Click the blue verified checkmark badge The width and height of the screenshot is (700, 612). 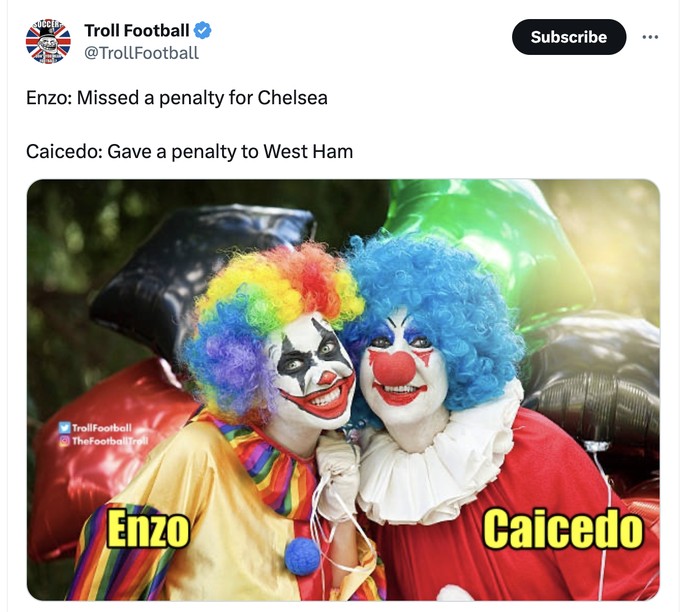click(203, 31)
